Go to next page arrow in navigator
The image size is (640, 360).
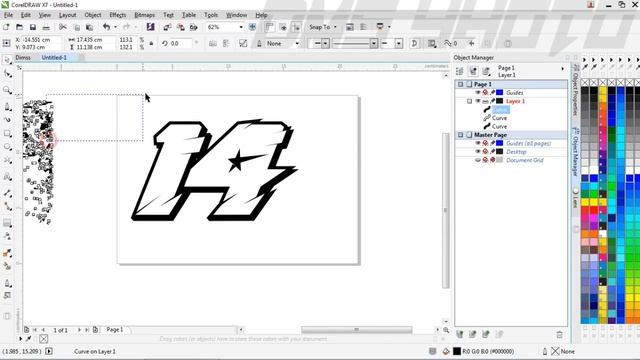point(79,330)
